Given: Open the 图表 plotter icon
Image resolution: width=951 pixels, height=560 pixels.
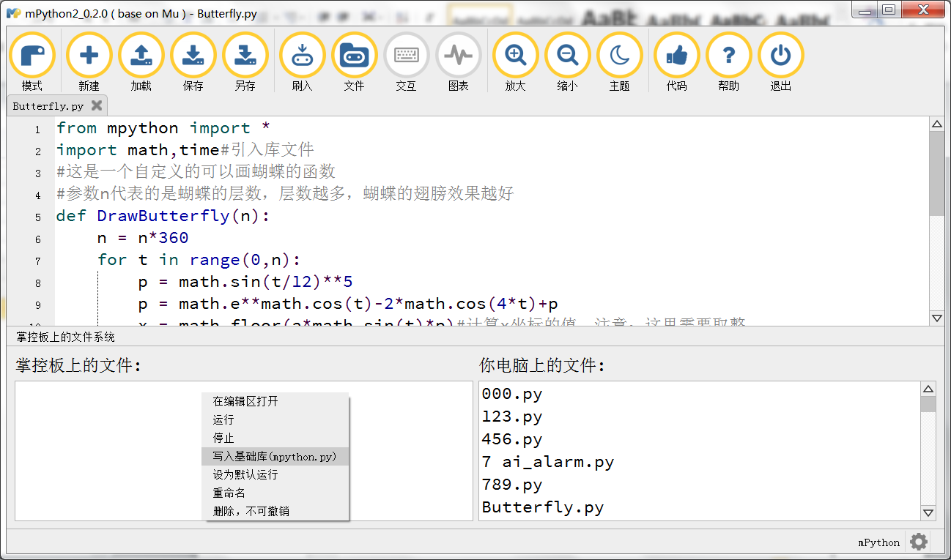Looking at the screenshot, I should point(459,56).
